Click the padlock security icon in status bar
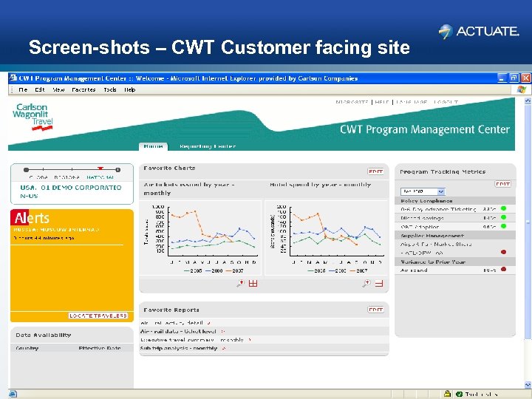Image resolution: width=532 pixels, height=399 pixels. click(x=448, y=394)
